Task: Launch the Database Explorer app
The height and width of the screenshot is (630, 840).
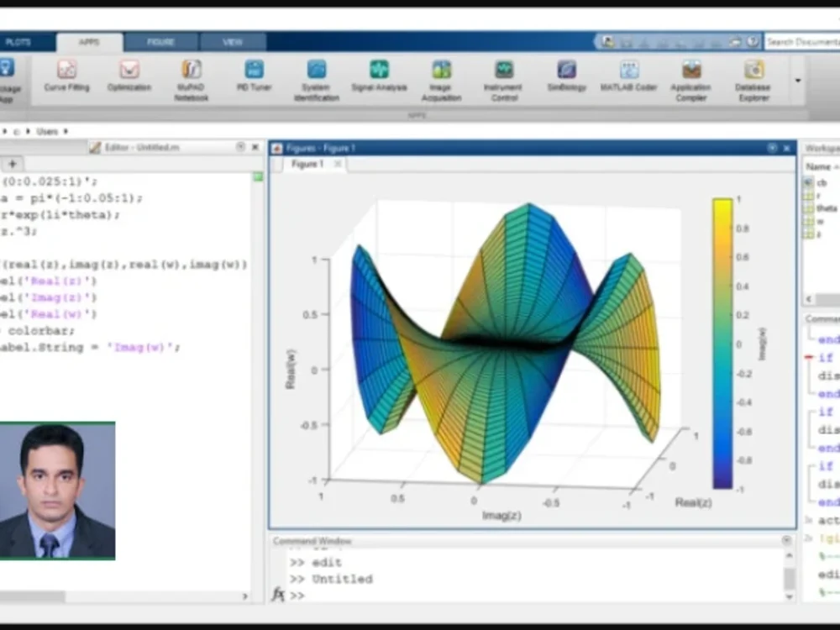Action: click(x=753, y=81)
